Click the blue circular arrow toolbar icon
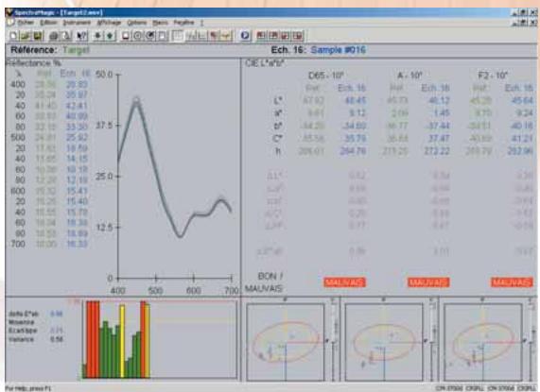The height and width of the screenshot is (392, 540). pos(245,35)
